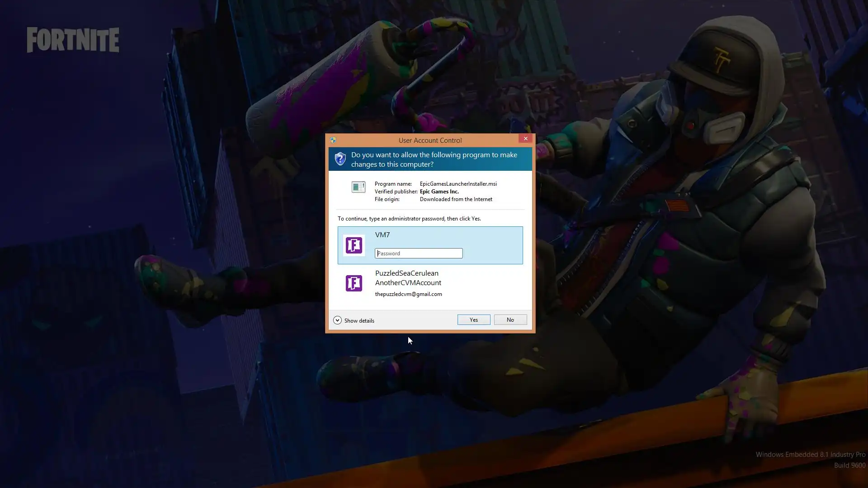Click the EpicGamesLauncherInstaller.msi program name
The height and width of the screenshot is (488, 868).
[x=458, y=184]
